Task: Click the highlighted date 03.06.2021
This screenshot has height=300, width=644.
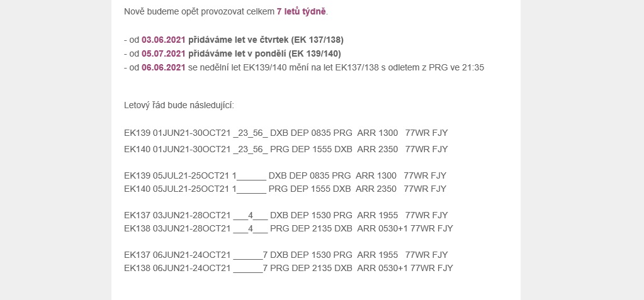Action: [x=164, y=40]
